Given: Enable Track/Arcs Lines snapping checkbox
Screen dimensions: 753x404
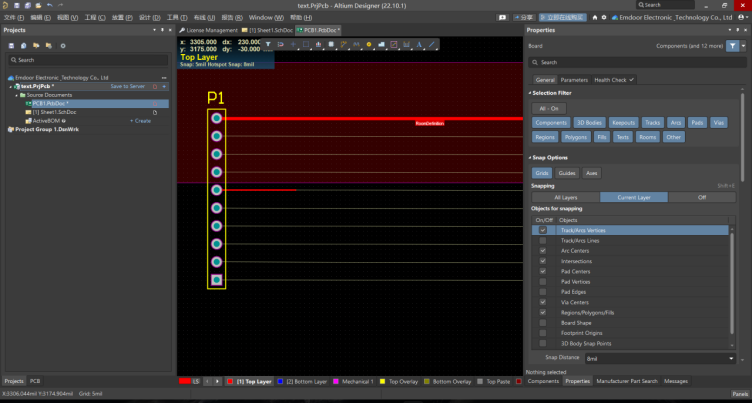Looking at the screenshot, I should point(543,241).
